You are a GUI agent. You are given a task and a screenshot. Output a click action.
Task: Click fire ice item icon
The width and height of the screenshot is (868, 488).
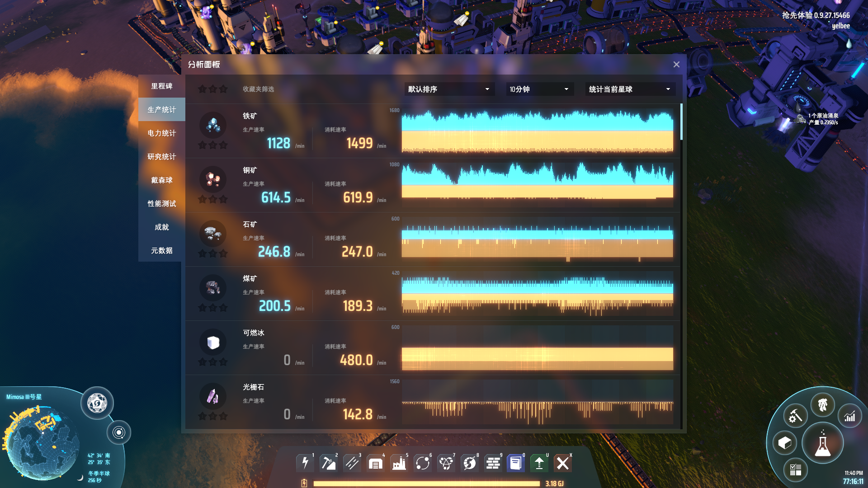[x=213, y=342]
